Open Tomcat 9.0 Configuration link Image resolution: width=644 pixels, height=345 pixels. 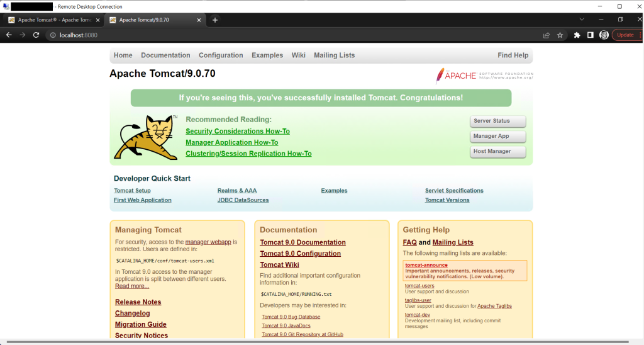[x=300, y=253]
